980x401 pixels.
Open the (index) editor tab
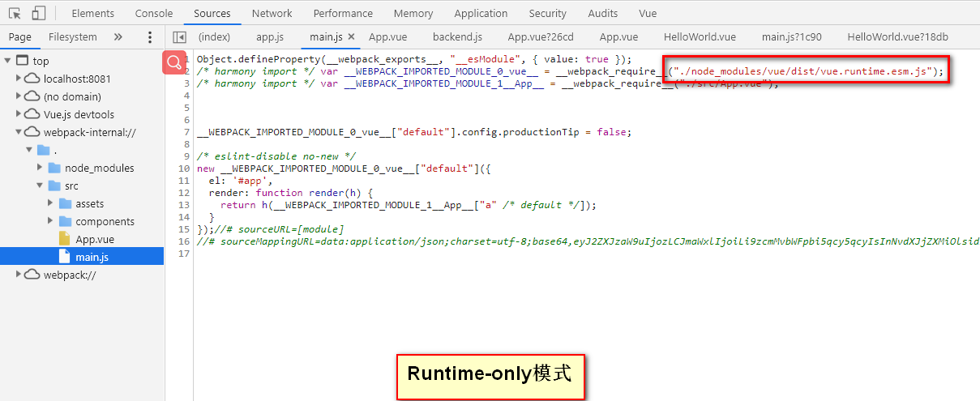pyautogui.click(x=214, y=37)
